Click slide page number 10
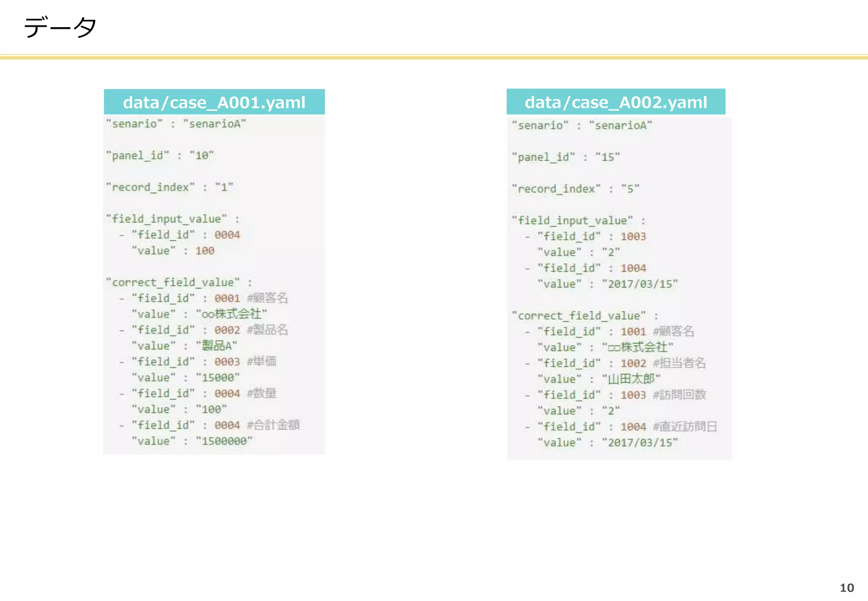 846,587
